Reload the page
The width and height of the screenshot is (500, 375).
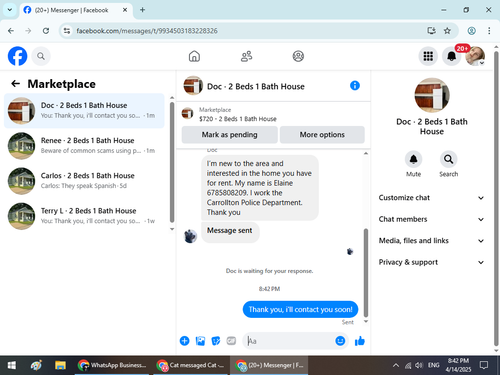(x=46, y=31)
